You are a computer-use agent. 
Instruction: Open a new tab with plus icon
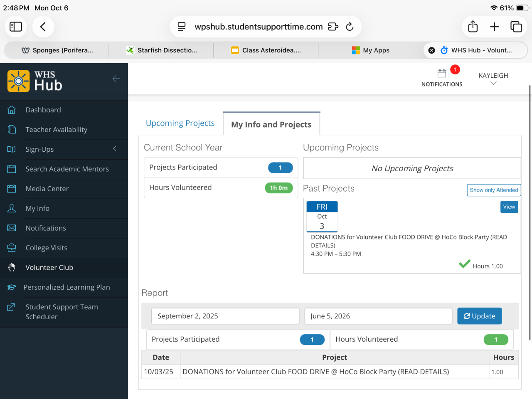[495, 27]
